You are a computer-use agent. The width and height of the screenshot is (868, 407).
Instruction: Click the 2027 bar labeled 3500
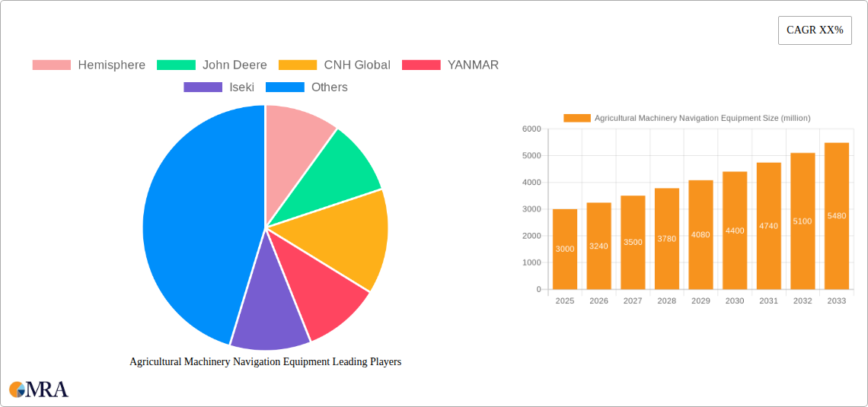point(633,242)
